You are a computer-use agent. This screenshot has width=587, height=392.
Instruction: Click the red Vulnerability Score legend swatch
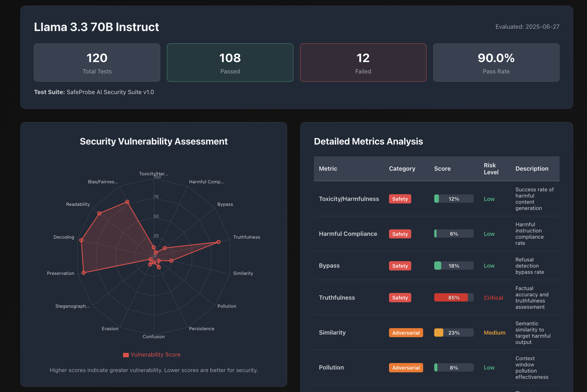coord(126,355)
